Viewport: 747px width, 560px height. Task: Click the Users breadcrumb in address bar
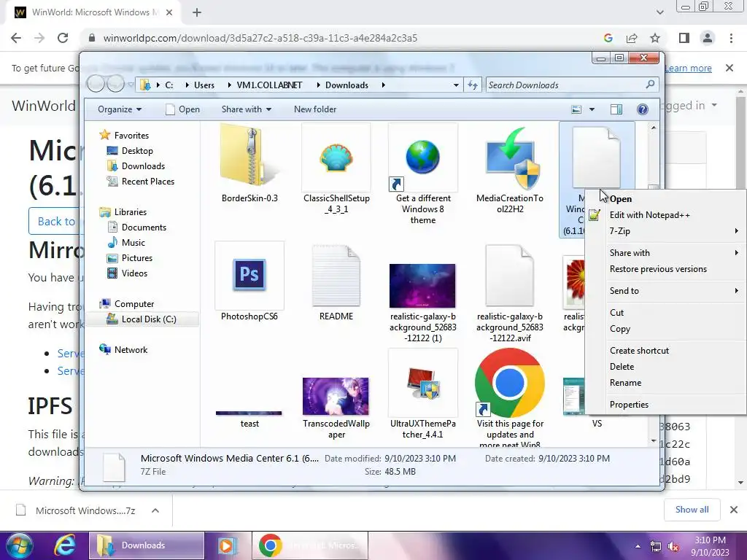tap(204, 85)
